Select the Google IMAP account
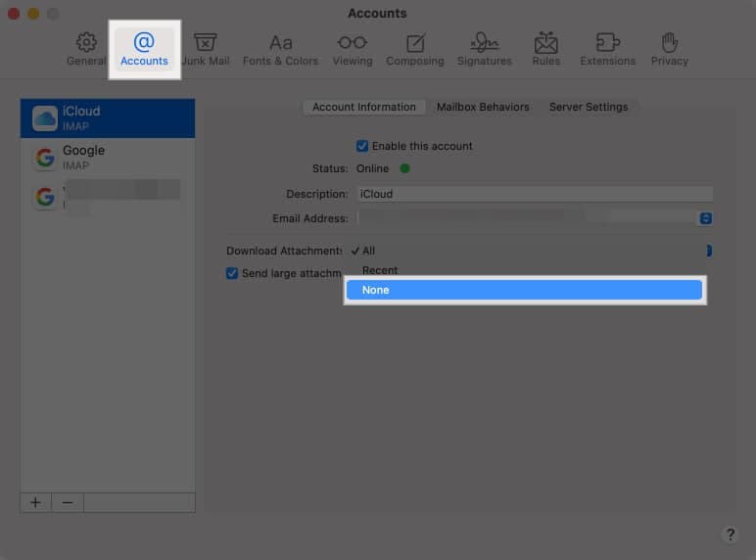 click(108, 158)
